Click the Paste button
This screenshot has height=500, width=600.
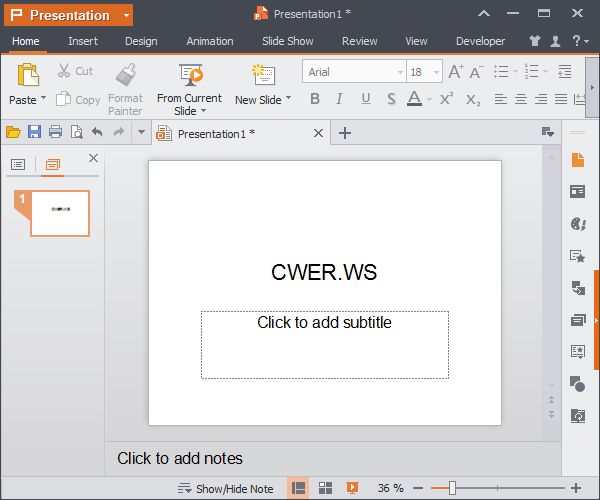(27, 76)
